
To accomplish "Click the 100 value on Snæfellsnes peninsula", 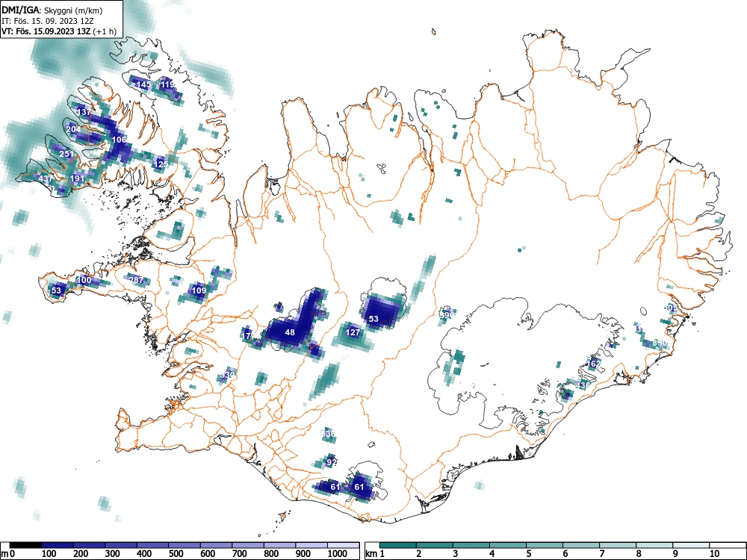I will point(84,280).
